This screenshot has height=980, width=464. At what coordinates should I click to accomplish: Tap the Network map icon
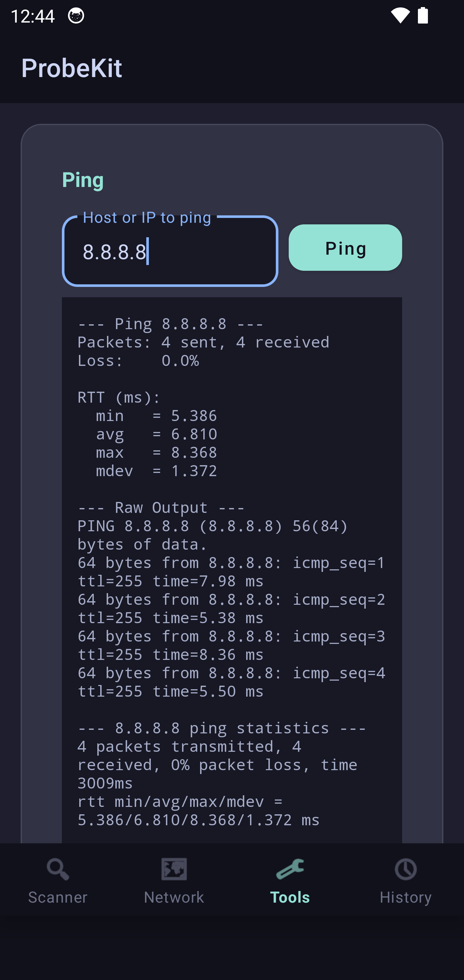click(x=174, y=869)
